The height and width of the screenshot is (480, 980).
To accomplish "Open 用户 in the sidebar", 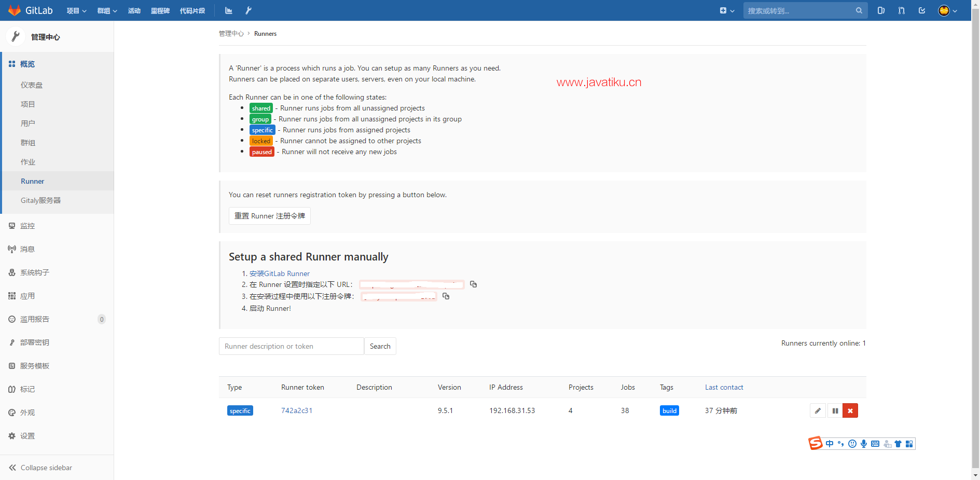I will click(x=28, y=124).
